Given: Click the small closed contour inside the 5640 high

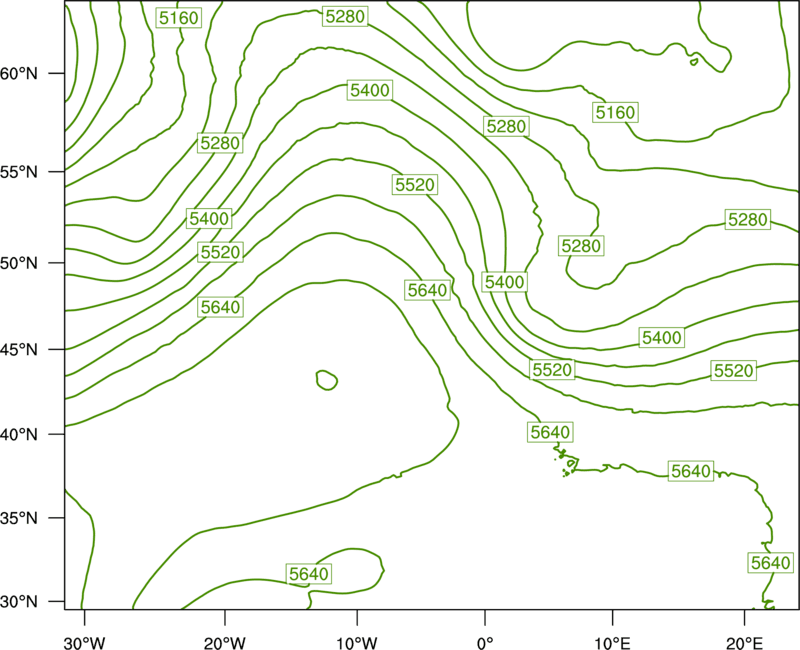Looking at the screenshot, I should (327, 380).
